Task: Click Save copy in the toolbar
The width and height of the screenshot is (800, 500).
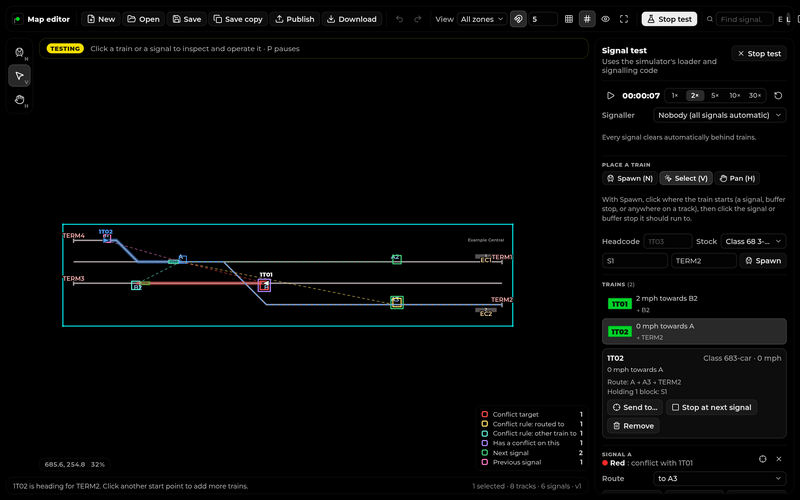Action: pyautogui.click(x=238, y=19)
